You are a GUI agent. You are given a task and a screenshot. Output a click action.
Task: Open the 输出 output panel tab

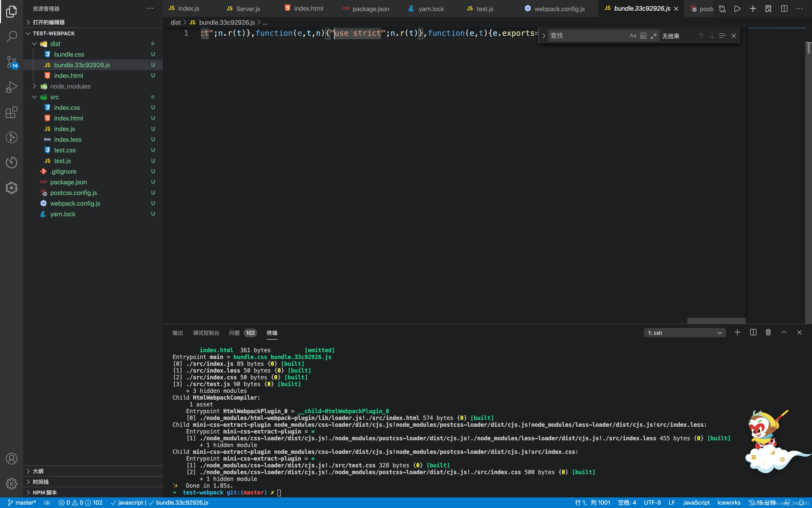(177, 333)
